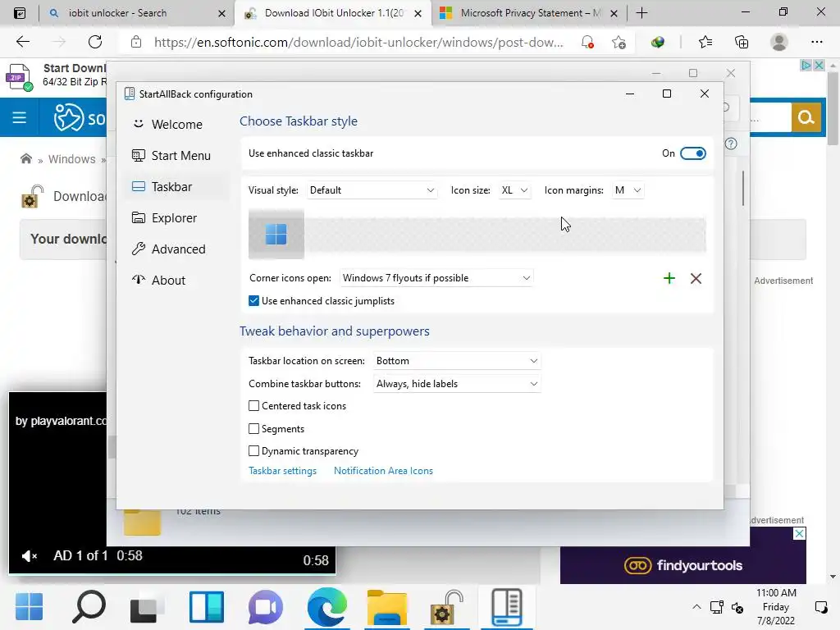Close the AdChoices banner X icon
Screen dimensions: 840x630
819,66
